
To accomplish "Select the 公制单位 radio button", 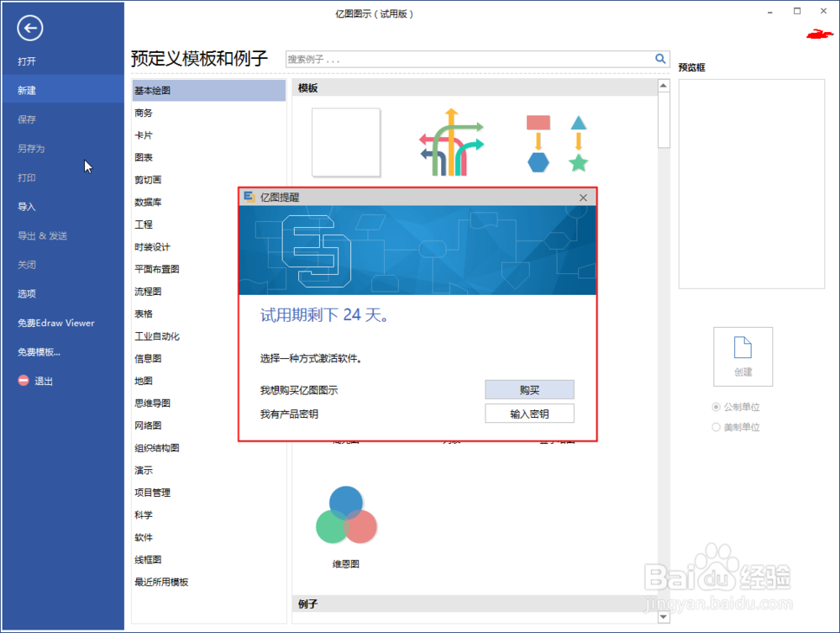I will pyautogui.click(x=717, y=407).
